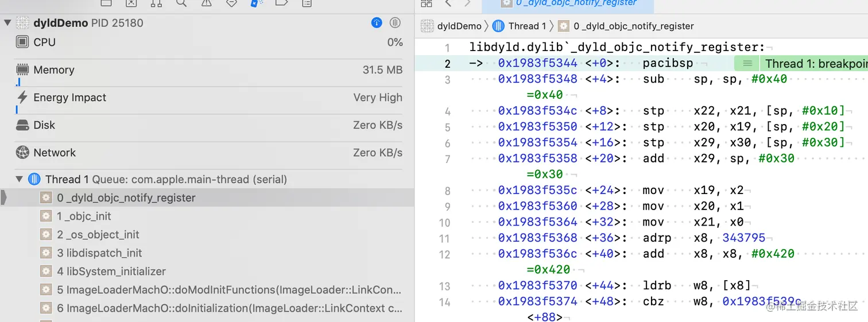Open the Report navigator icon

307,3
